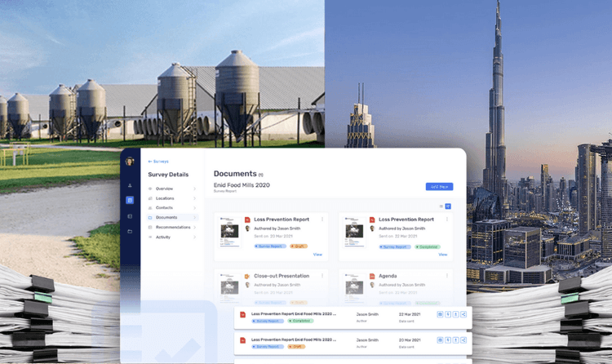Open kebab menu on the Close-out Presentation card
Viewport: 612px width, 364px height.
tap(322, 276)
